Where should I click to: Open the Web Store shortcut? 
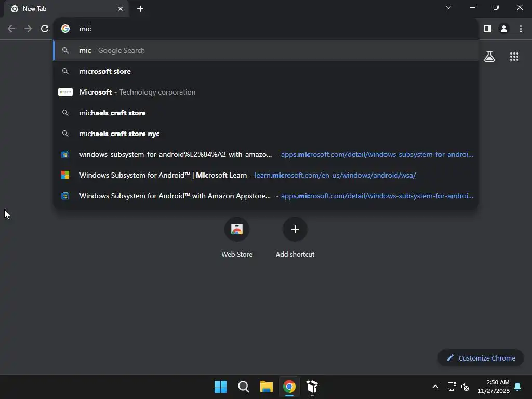click(x=237, y=237)
